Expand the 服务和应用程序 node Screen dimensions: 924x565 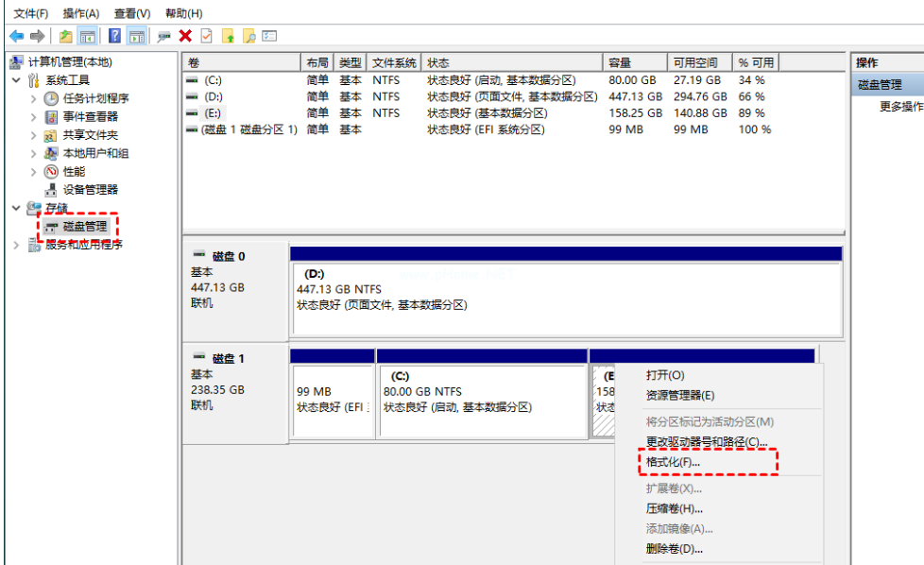point(16,245)
